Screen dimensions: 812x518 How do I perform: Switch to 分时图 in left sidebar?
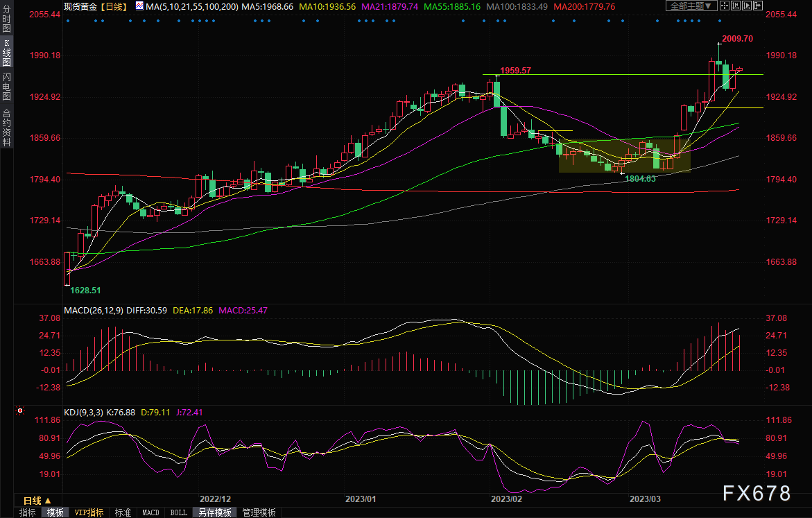click(7, 19)
